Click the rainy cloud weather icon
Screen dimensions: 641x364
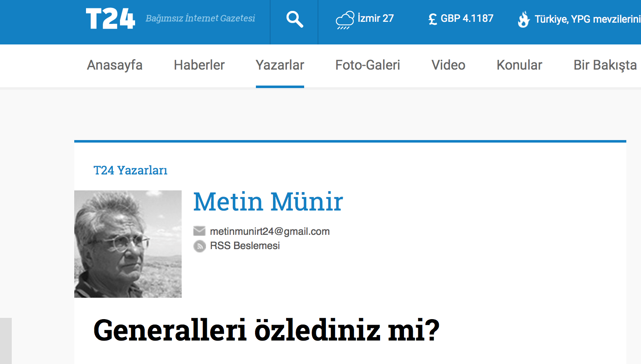345,20
